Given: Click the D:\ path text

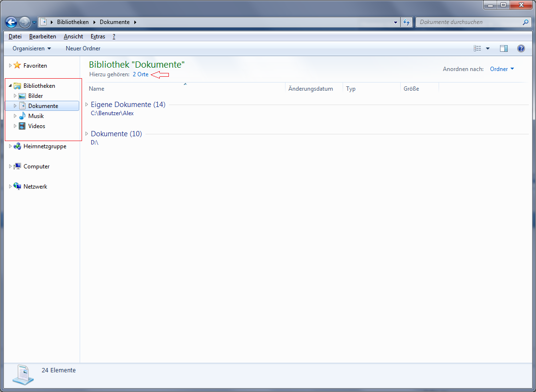Looking at the screenshot, I should 95,143.
